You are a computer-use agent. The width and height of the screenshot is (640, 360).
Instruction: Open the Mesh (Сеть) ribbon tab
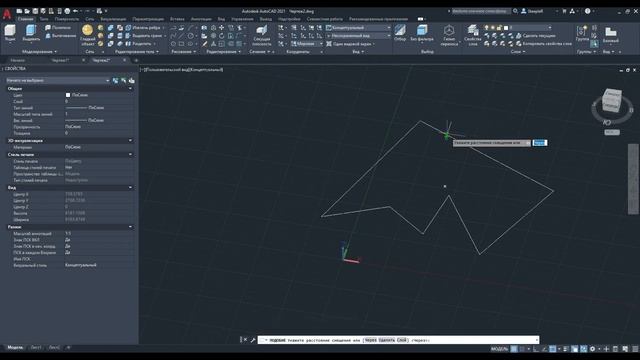tap(90, 19)
